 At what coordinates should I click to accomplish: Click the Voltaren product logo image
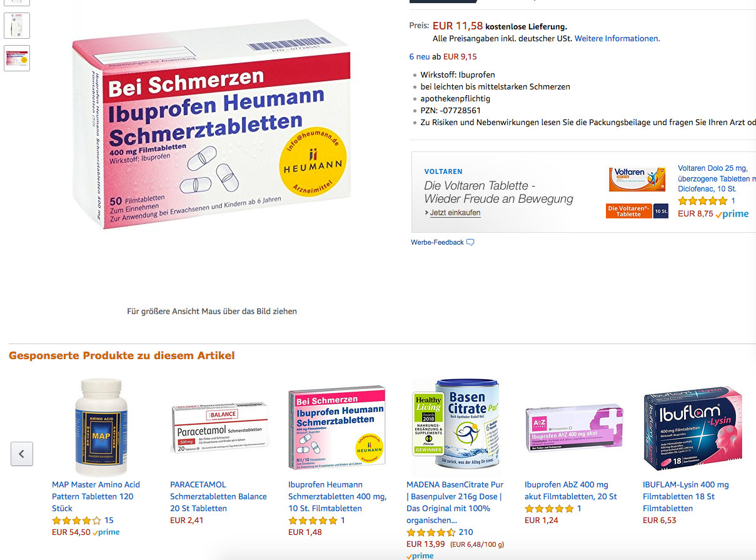637,180
